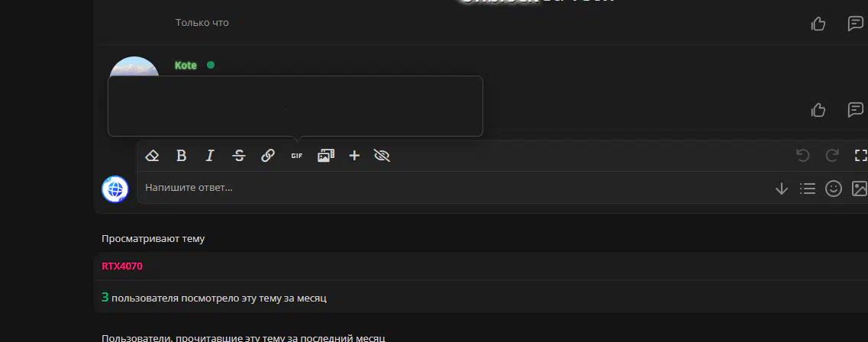Insert a list in the reply

(808, 189)
